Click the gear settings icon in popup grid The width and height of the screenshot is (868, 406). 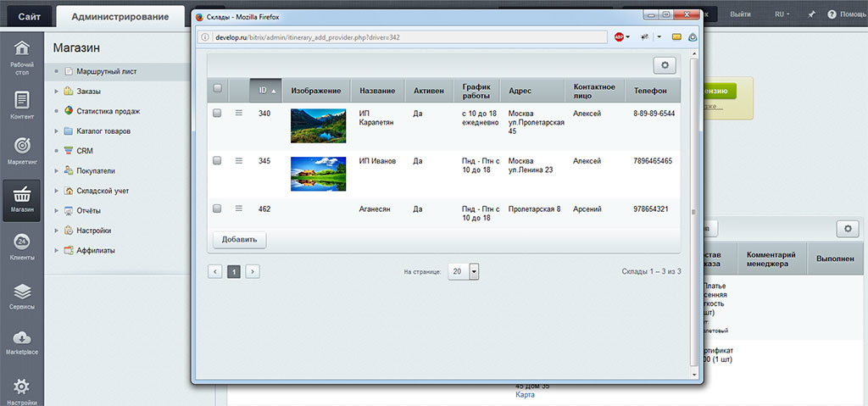tap(665, 65)
